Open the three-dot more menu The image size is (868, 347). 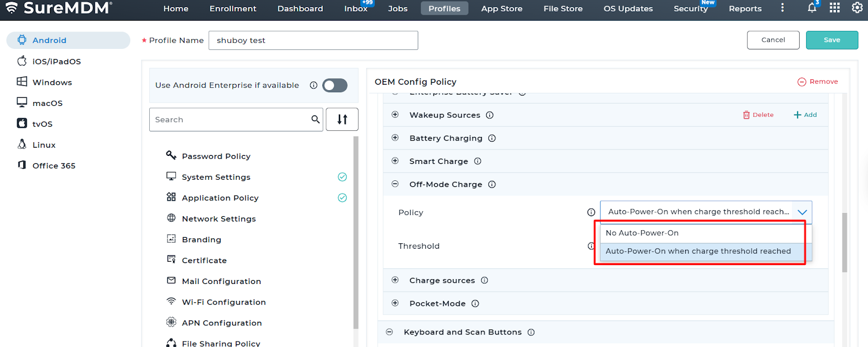[782, 8]
